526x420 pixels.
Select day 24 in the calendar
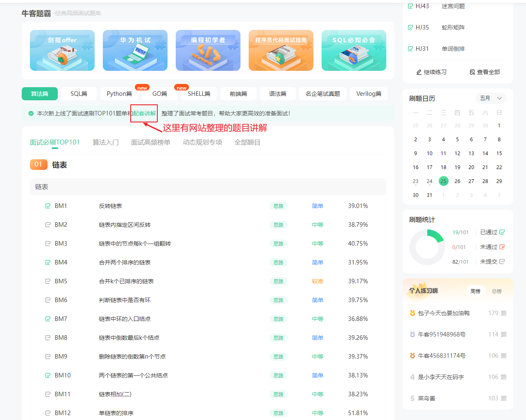429,181
